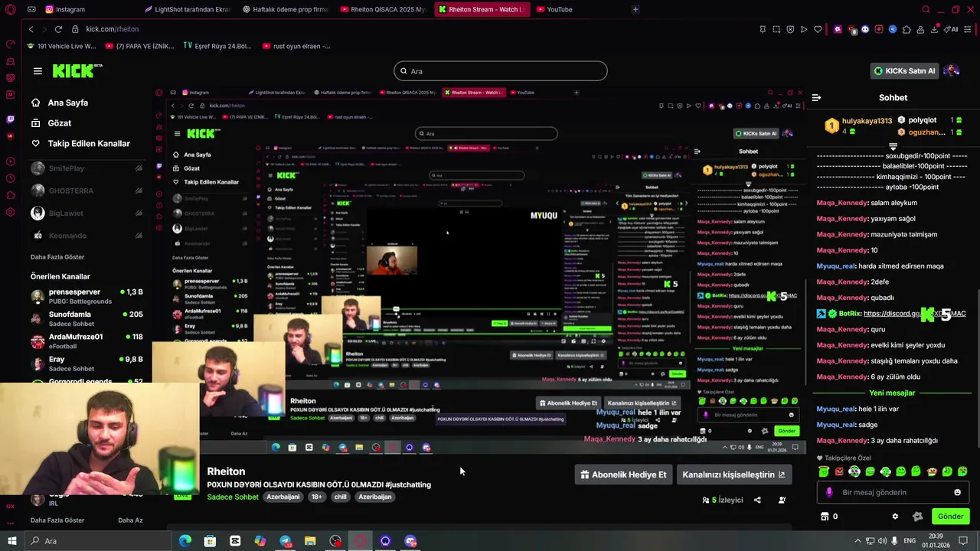The height and width of the screenshot is (551, 980).
Task: Switch to Haftalık ödeme prop firma tab
Action: click(x=285, y=9)
